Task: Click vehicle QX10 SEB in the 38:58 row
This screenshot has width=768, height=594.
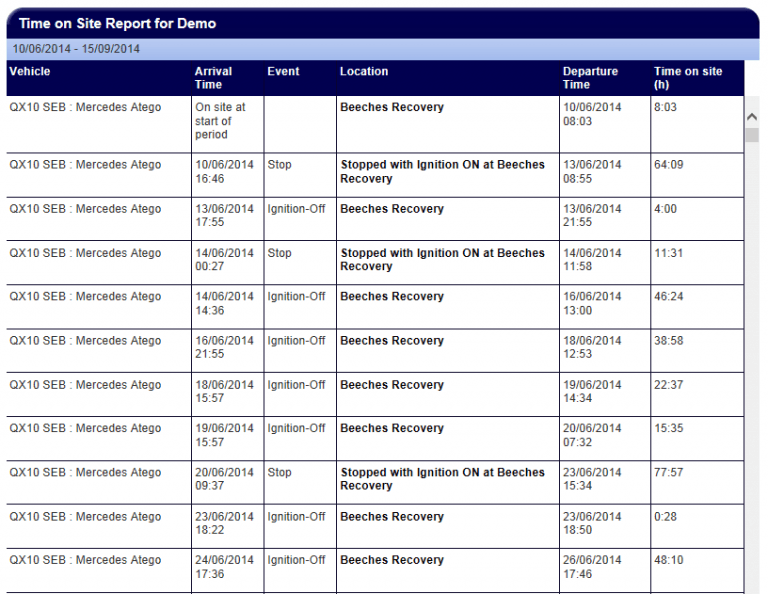Action: pyautogui.click(x=85, y=341)
